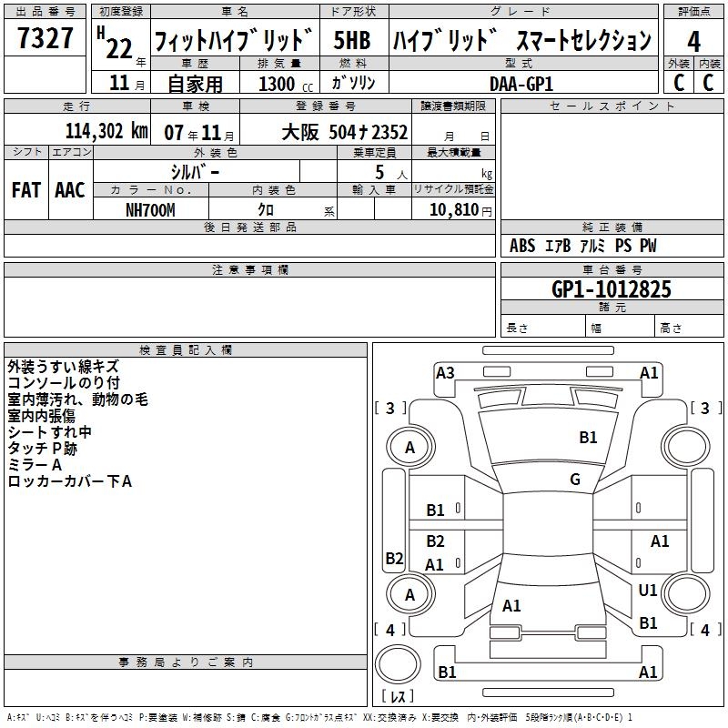Click the mileage 114,302 km
Viewport: 728px width, 728px height.
(x=106, y=131)
